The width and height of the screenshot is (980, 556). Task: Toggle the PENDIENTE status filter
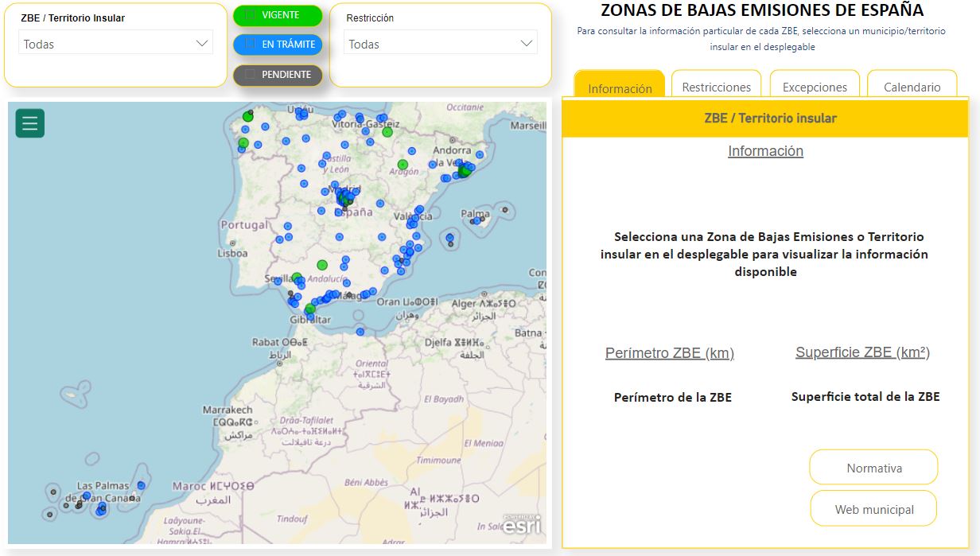(278, 75)
